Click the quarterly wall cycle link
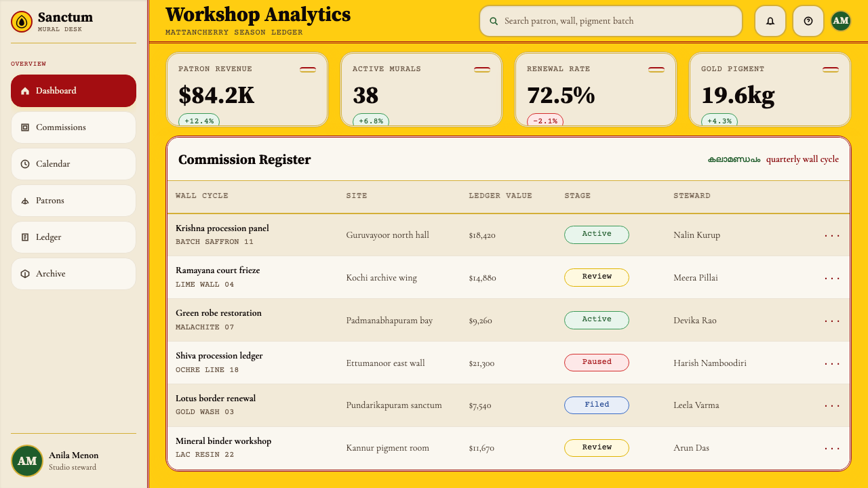The image size is (868, 488). 802,159
